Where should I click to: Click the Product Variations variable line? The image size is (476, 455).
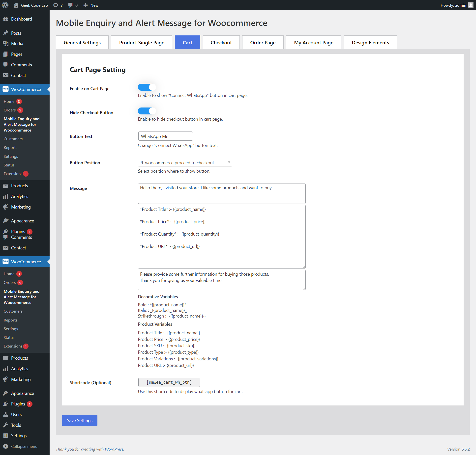(x=178, y=359)
